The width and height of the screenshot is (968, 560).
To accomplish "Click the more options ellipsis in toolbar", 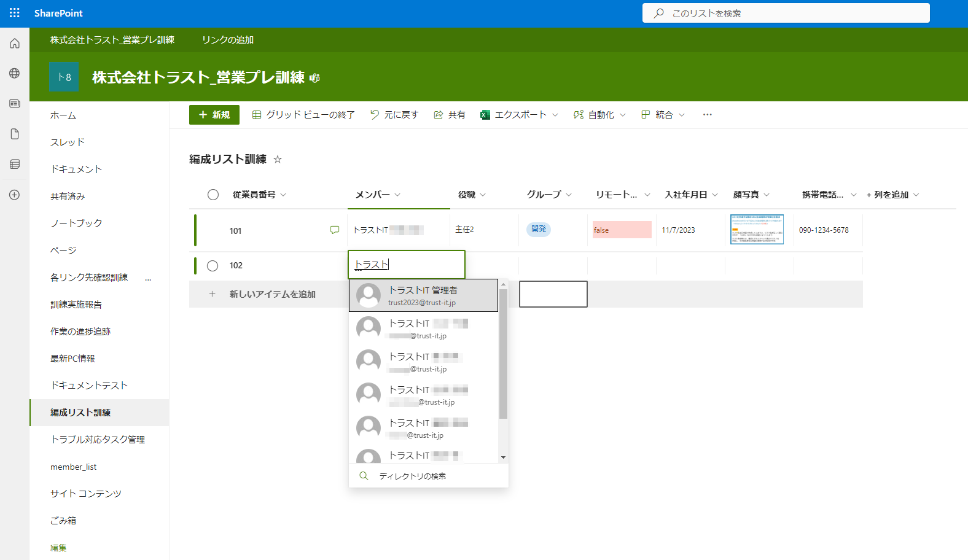I will click(x=708, y=115).
